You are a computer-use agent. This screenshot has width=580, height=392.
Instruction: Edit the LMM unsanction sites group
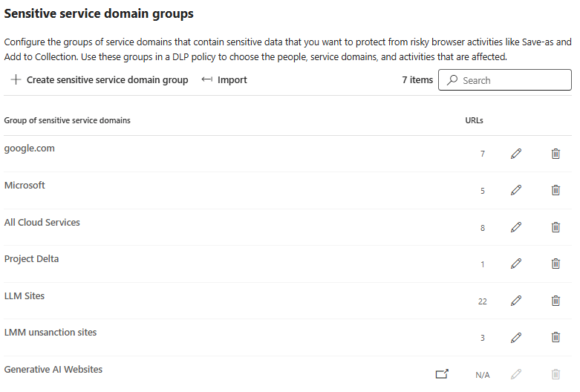click(516, 337)
